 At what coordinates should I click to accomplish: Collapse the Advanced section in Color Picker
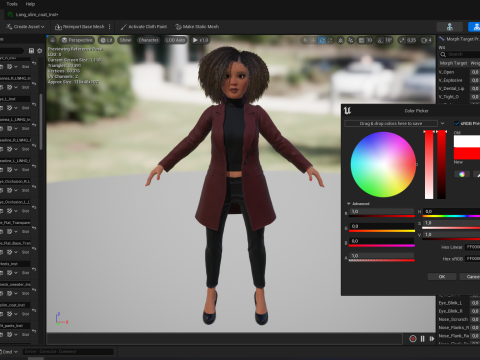[x=358, y=204]
